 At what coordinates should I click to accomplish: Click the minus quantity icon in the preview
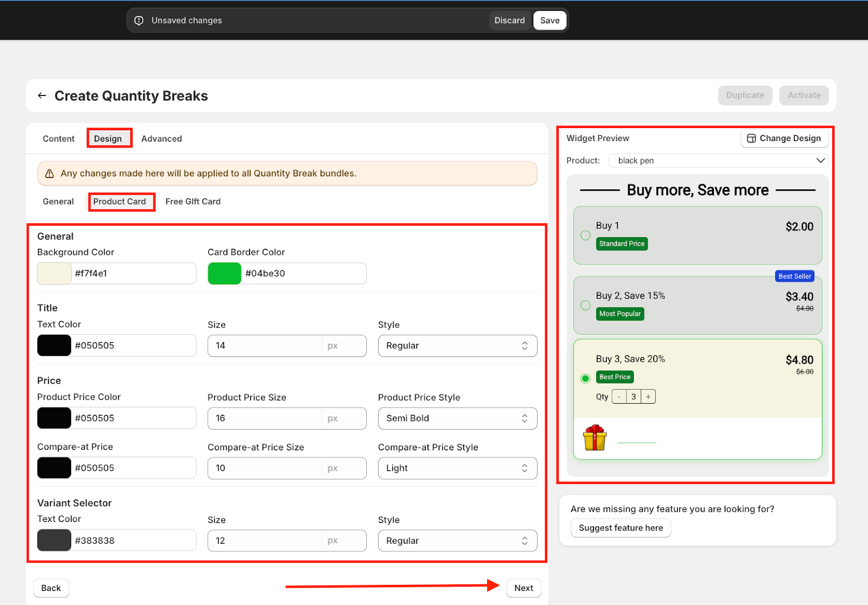click(619, 397)
